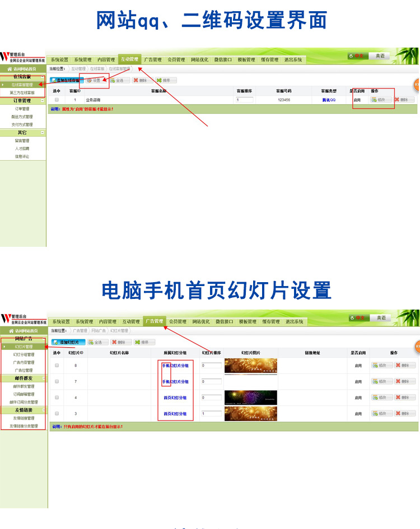Click 删除 red X for slide ID 4

[x=398, y=397]
